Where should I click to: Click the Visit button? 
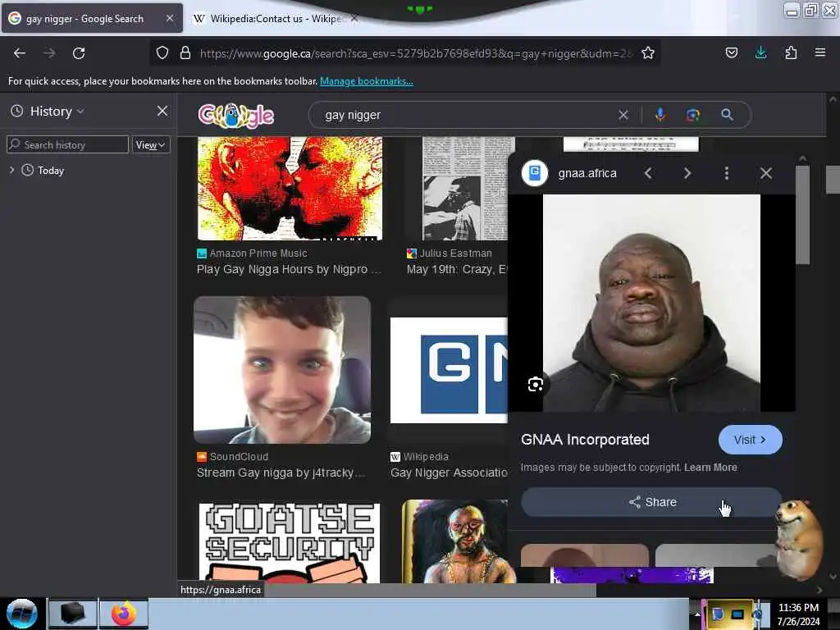pyautogui.click(x=750, y=440)
